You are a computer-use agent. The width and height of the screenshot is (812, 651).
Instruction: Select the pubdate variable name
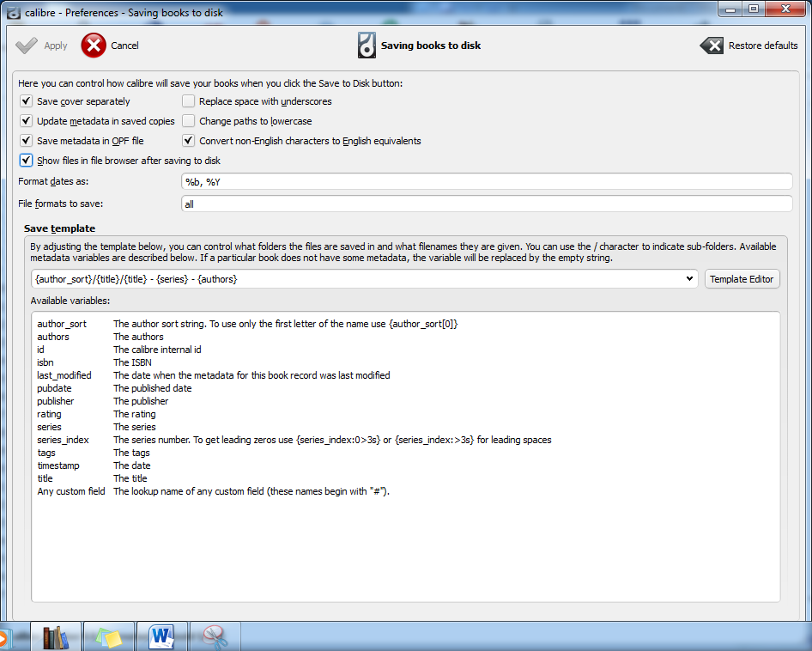click(x=54, y=388)
